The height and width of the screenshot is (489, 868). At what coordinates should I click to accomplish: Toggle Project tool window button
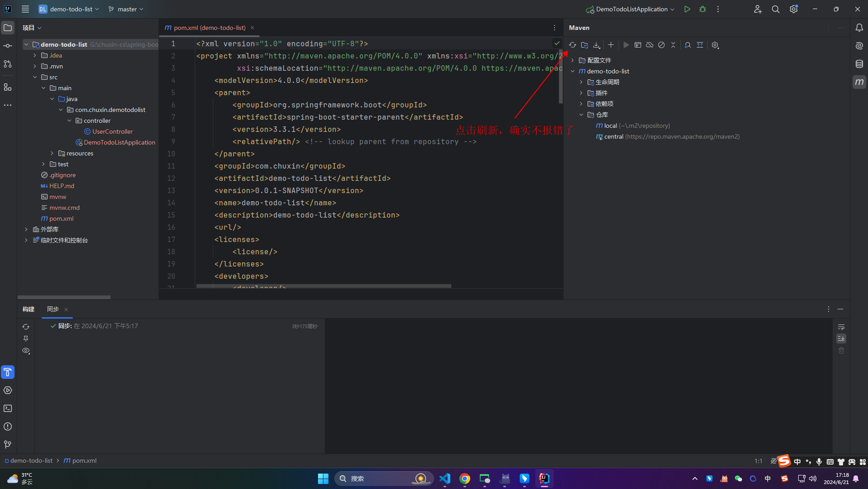[x=8, y=28]
